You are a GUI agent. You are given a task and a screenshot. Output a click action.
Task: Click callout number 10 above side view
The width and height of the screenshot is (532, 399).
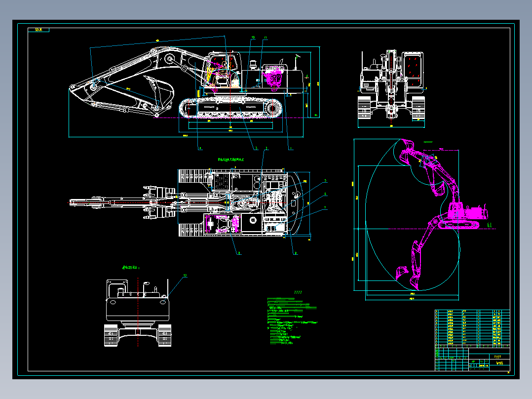(x=253, y=38)
